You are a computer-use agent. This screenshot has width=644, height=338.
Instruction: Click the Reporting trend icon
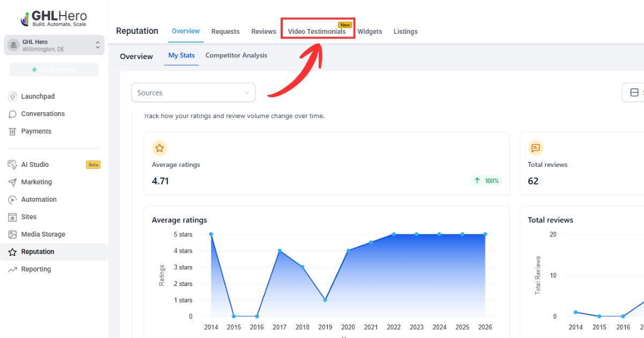tap(13, 269)
